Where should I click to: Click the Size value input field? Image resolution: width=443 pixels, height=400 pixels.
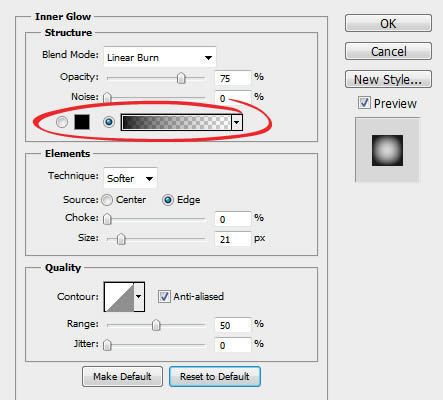click(x=233, y=239)
